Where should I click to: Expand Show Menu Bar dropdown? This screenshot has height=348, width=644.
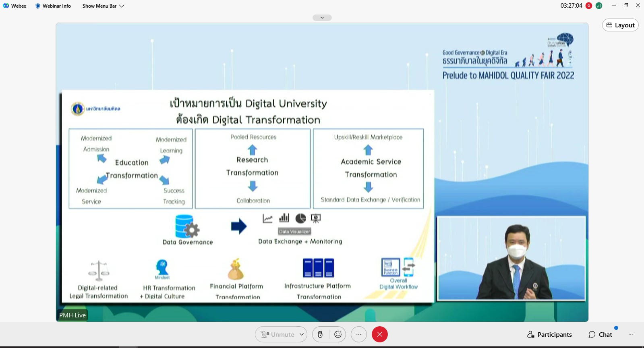coord(103,6)
